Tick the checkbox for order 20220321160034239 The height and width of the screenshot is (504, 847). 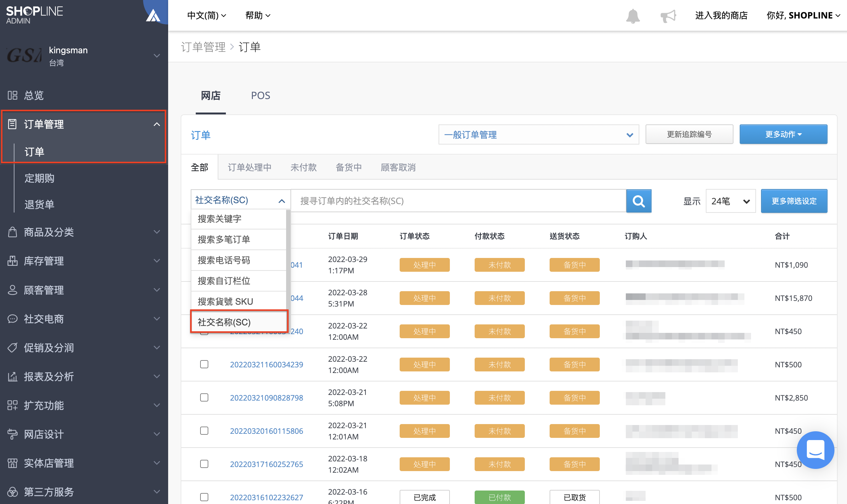[x=204, y=364]
